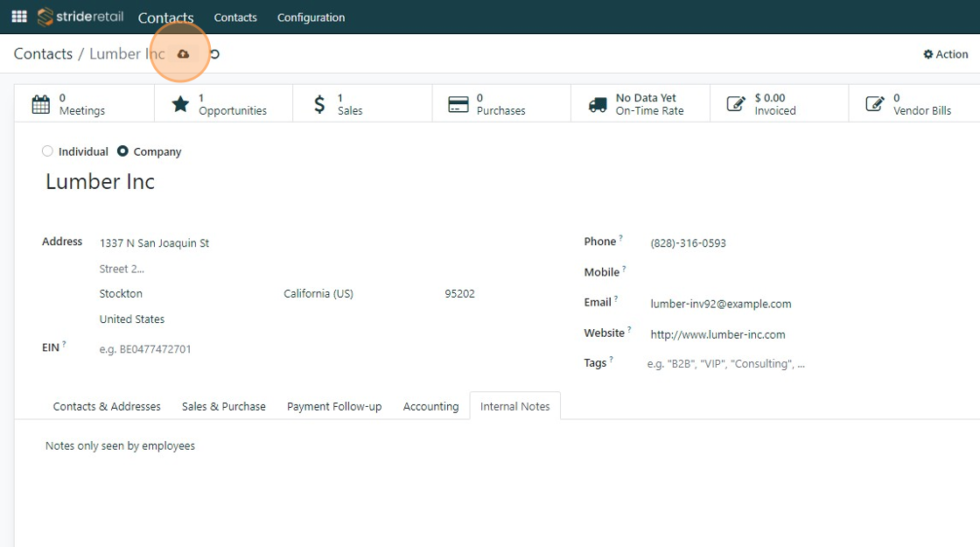This screenshot has height=547, width=980.
Task: Open On-Time Rate truck stat button
Action: click(x=640, y=104)
